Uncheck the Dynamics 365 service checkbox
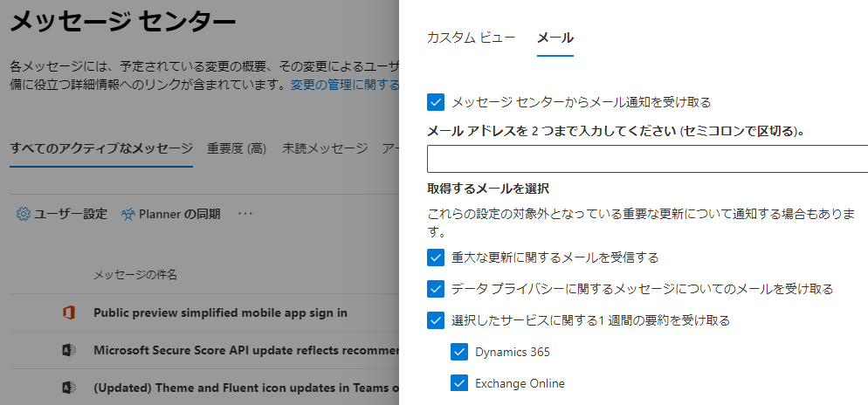868x405 pixels. pos(459,352)
